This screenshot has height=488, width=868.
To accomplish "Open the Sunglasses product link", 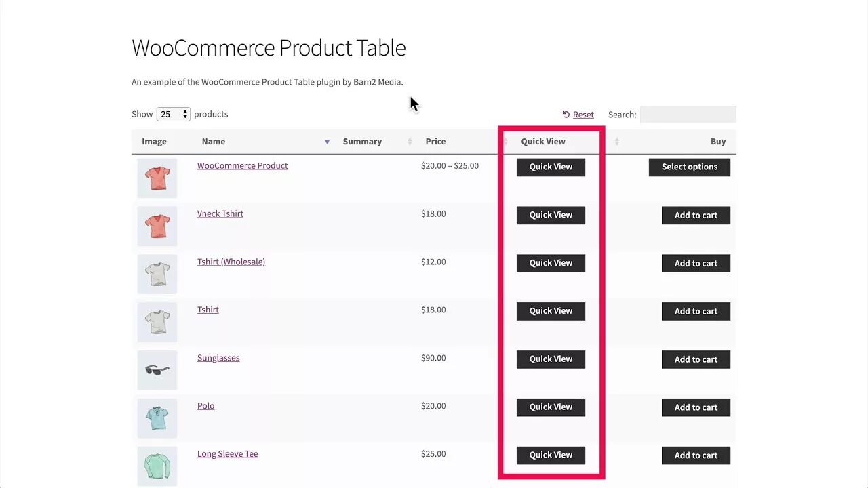I will 218,358.
